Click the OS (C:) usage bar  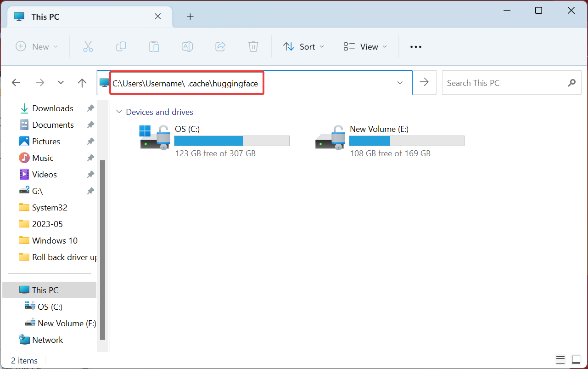(232, 141)
